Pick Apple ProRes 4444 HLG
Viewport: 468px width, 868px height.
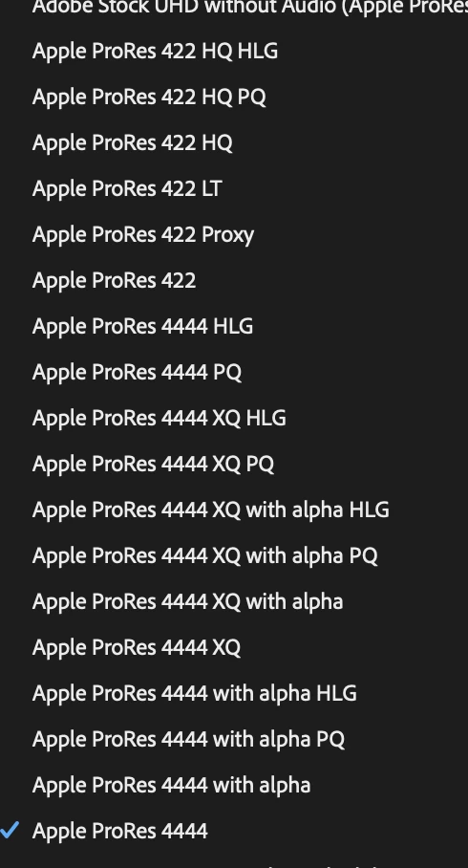click(x=234, y=326)
